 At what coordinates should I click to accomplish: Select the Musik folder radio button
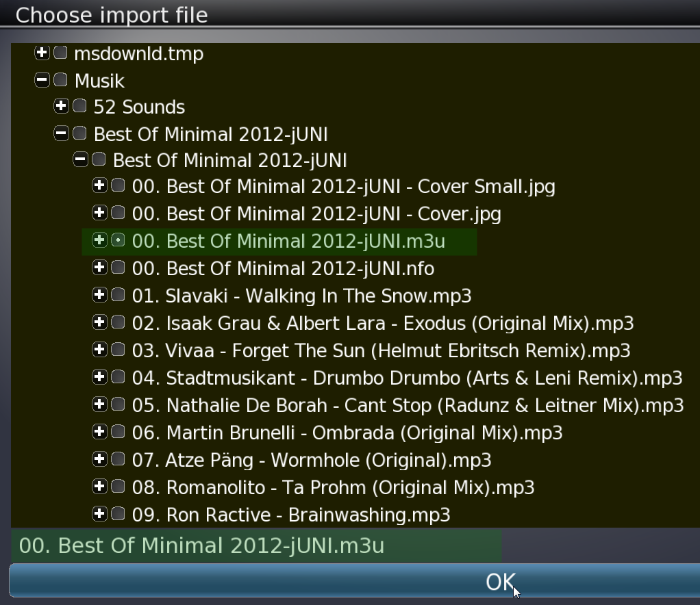click(60, 80)
